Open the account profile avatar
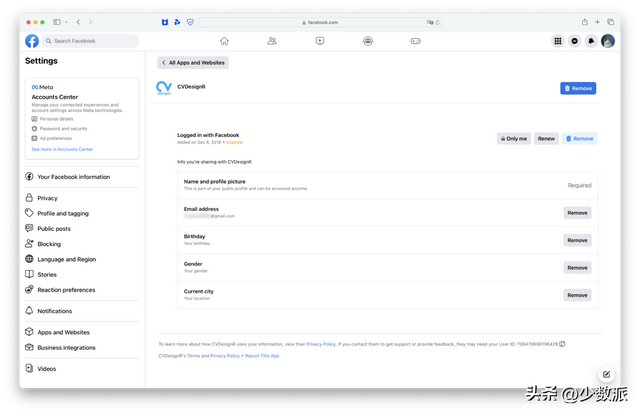 [x=608, y=41]
